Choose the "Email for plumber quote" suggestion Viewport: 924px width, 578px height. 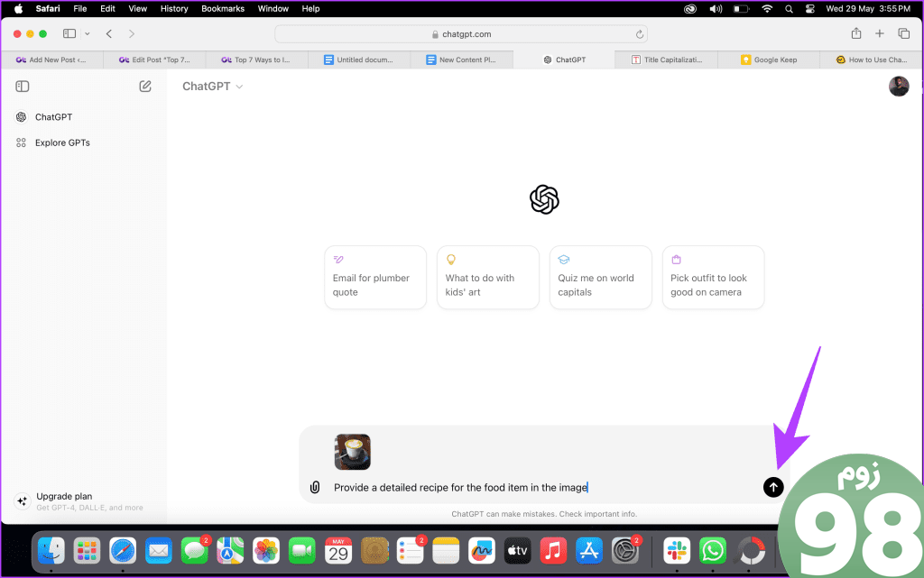coord(375,277)
